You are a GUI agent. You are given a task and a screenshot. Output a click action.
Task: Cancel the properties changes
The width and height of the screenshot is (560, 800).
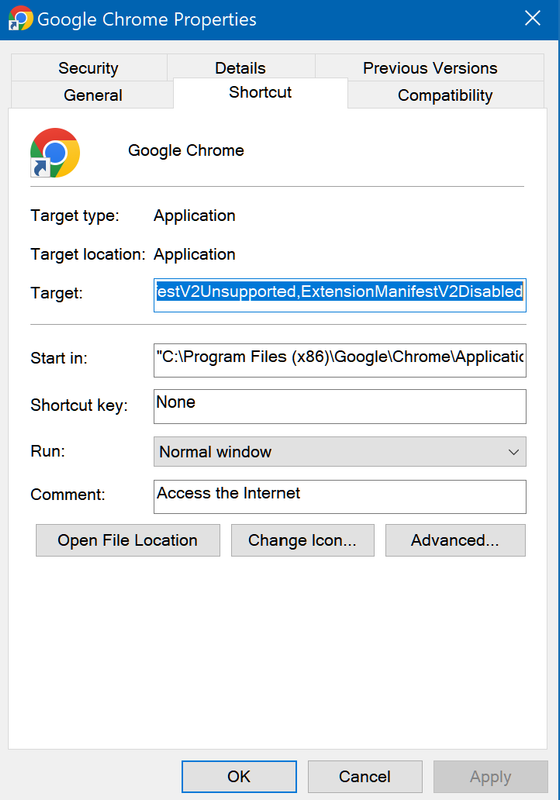[x=365, y=777]
